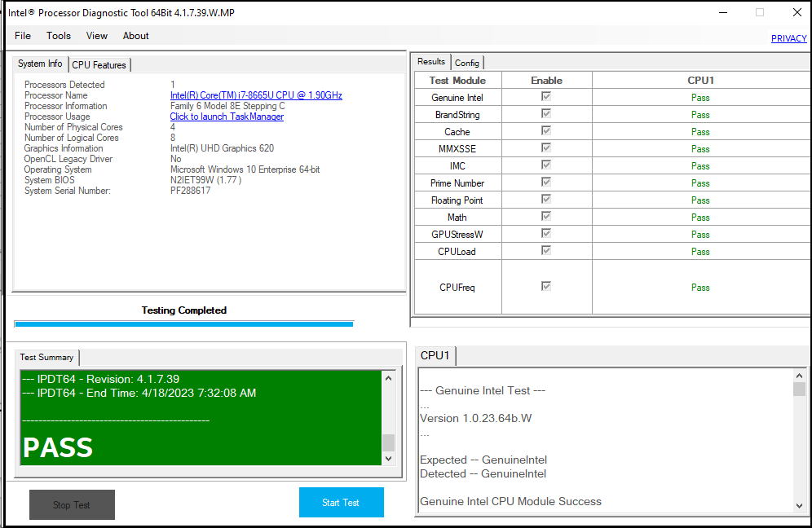The width and height of the screenshot is (812, 528).
Task: Click the Pass result for Cache
Action: click(x=700, y=131)
